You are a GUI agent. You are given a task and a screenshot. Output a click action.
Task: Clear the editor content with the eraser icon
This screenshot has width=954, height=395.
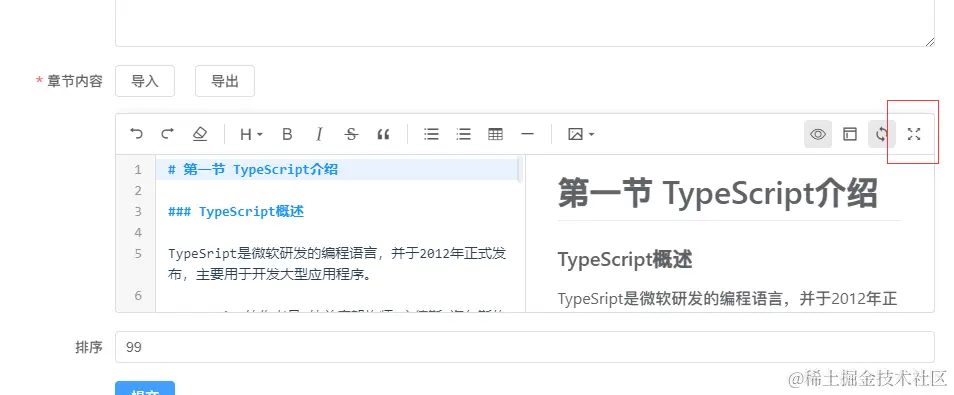(200, 134)
